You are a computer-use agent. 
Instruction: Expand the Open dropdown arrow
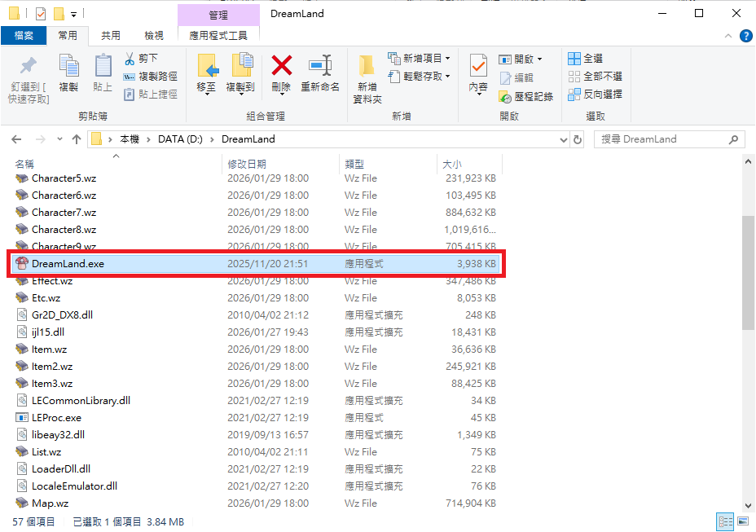click(539, 59)
